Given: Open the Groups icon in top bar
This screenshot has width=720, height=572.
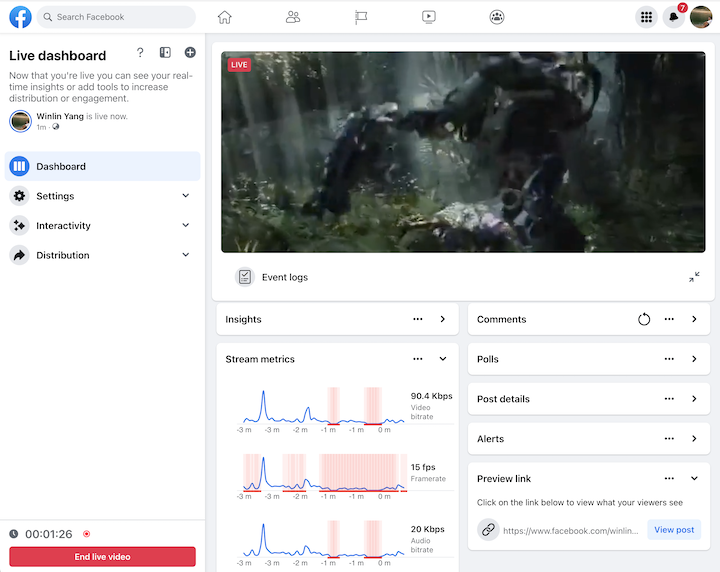Looking at the screenshot, I should (496, 17).
